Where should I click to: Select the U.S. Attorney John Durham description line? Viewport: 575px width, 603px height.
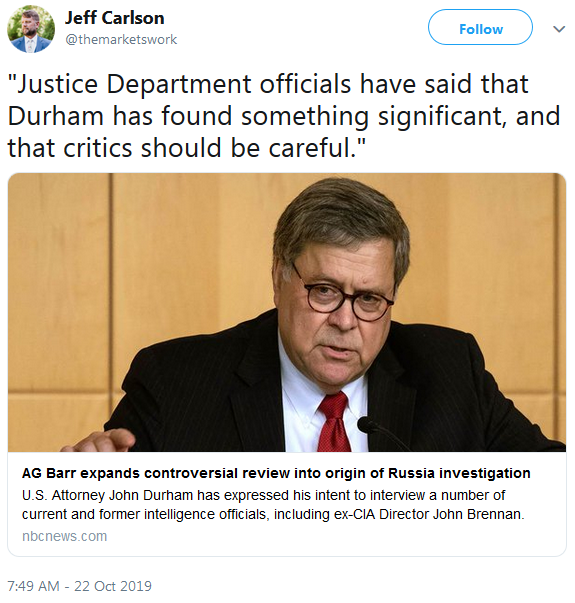tap(263, 495)
